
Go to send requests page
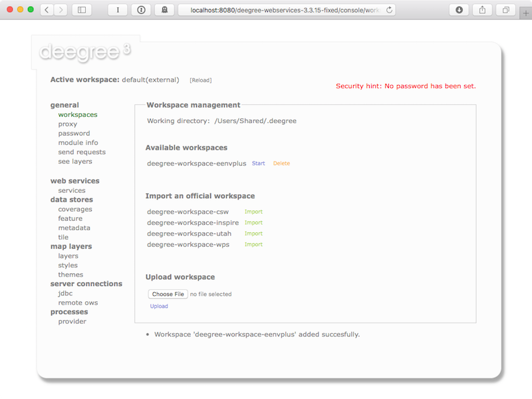click(82, 152)
